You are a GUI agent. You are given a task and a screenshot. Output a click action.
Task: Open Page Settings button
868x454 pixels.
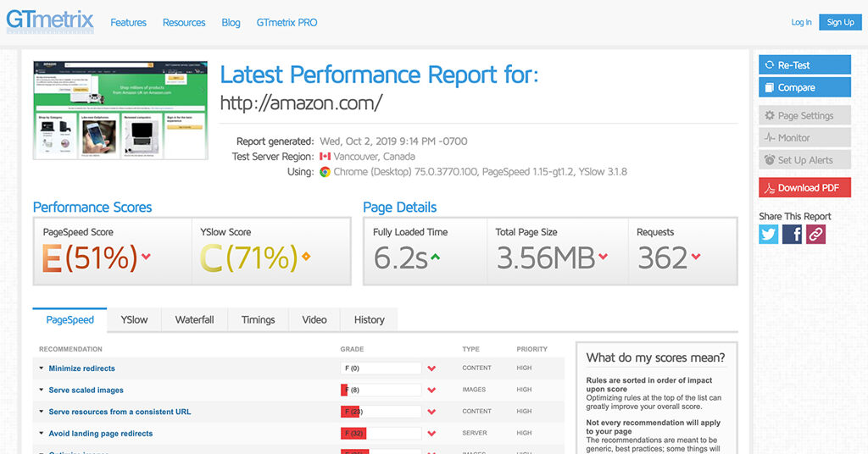point(804,115)
